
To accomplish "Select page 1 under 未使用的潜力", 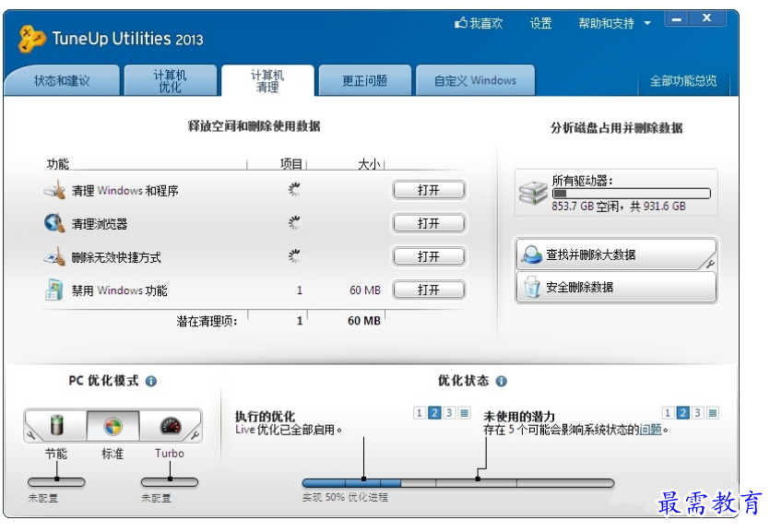I will [668, 413].
